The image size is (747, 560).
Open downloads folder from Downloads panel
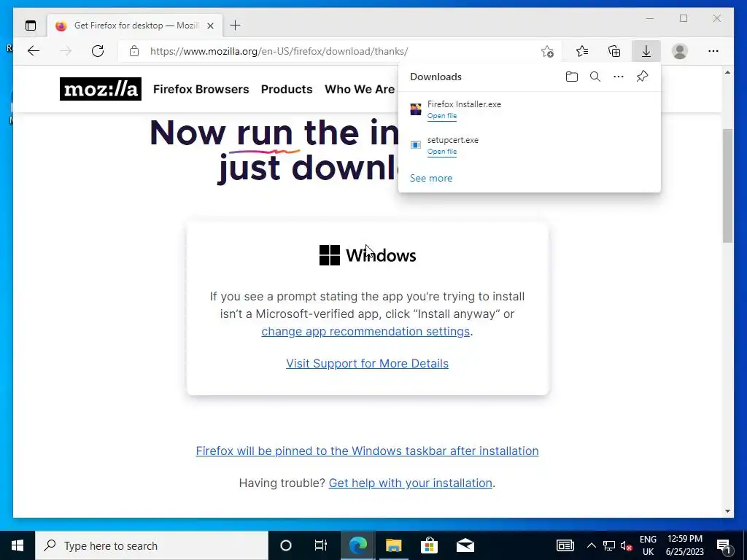[572, 77]
